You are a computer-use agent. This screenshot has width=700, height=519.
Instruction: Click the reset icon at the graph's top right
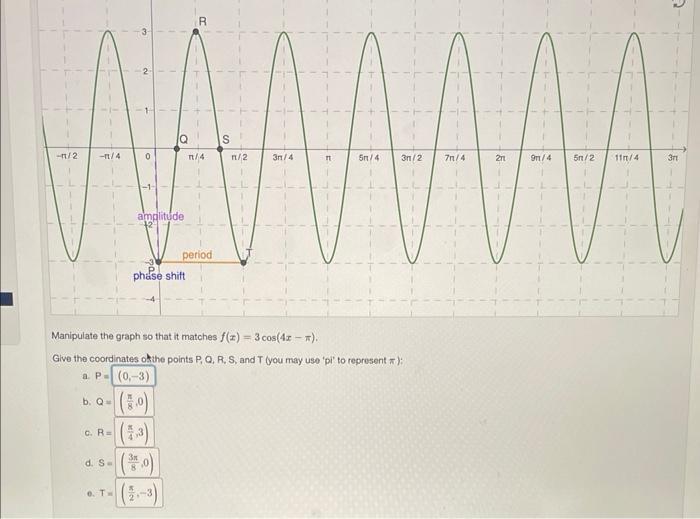(679, 3)
